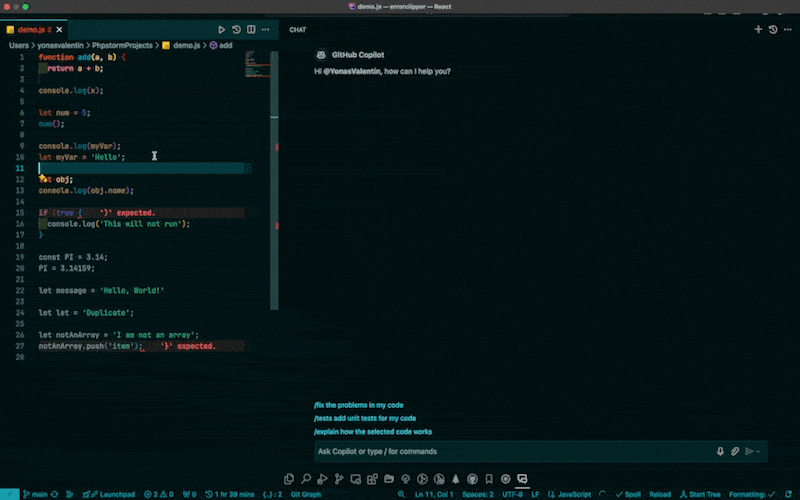Toggle the Spell checker in status bar

(628, 494)
